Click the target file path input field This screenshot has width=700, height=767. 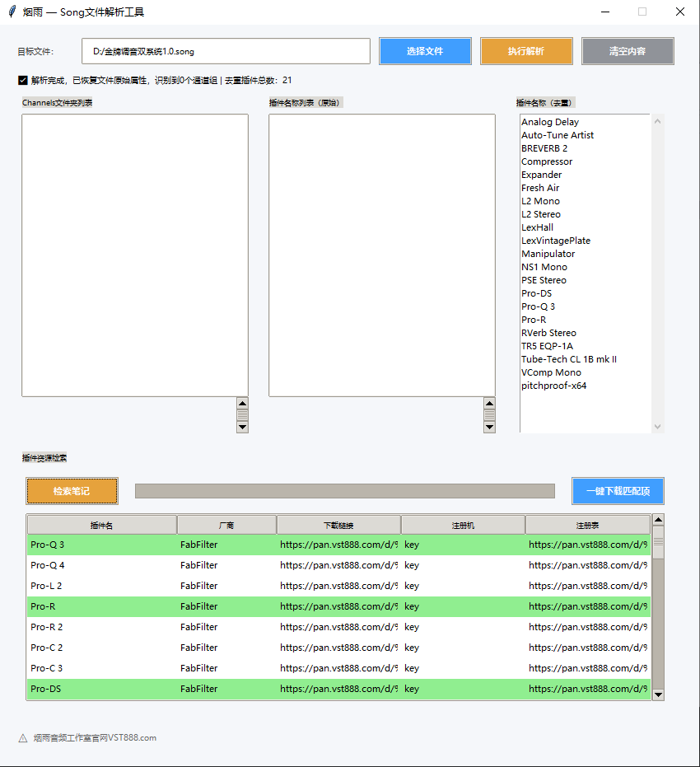tap(226, 51)
